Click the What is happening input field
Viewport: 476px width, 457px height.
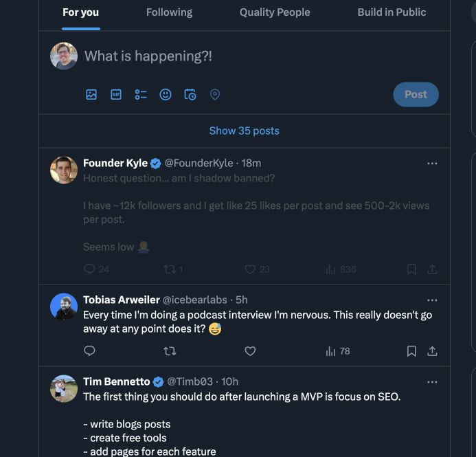(x=206, y=56)
